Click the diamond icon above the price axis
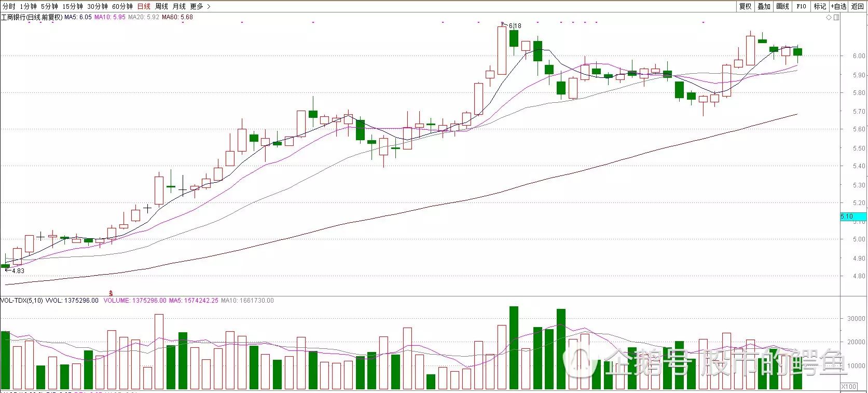 [x=829, y=18]
